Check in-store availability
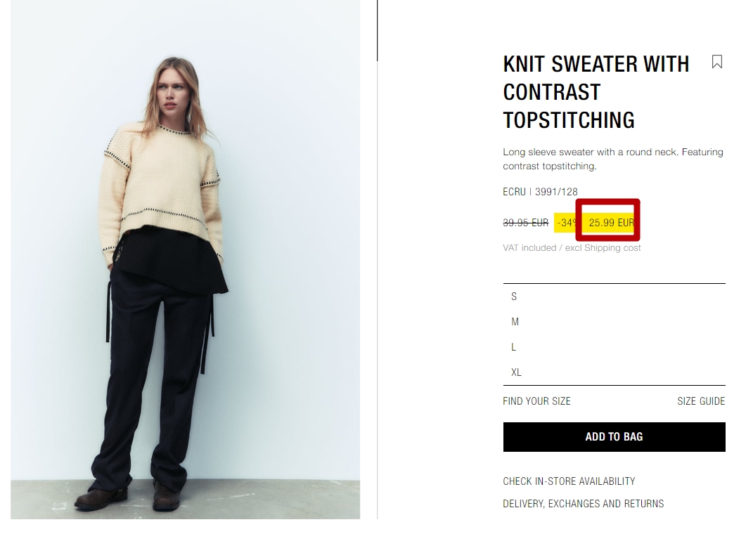Screen dimensions: 753x560 (569, 481)
